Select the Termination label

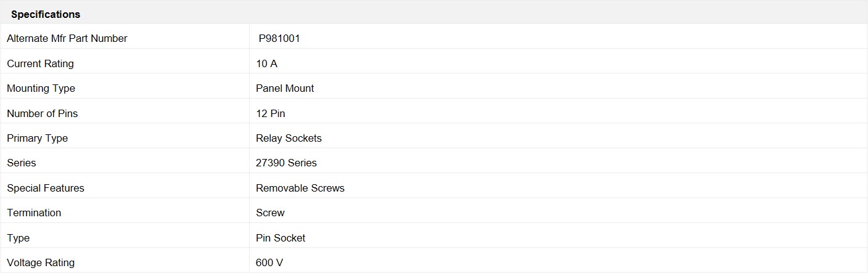(x=34, y=213)
